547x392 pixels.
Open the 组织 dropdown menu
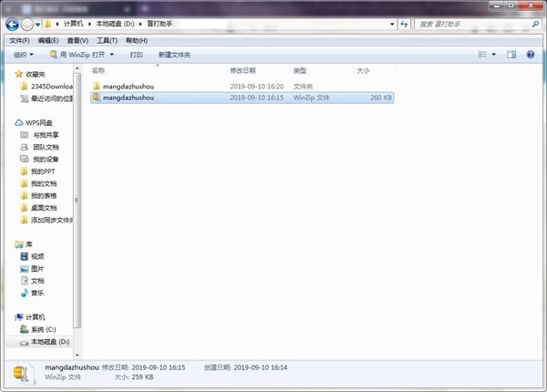24,55
